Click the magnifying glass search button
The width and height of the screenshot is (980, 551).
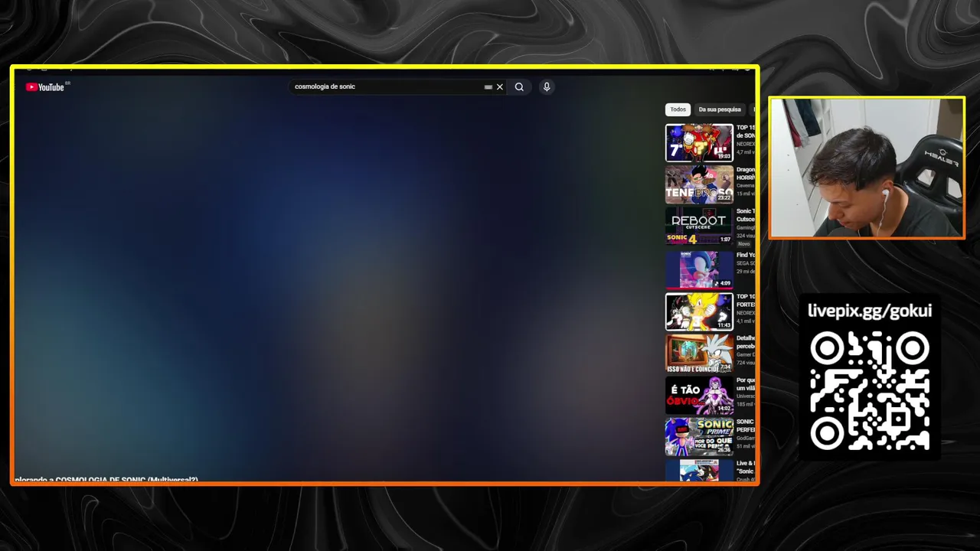pyautogui.click(x=519, y=87)
